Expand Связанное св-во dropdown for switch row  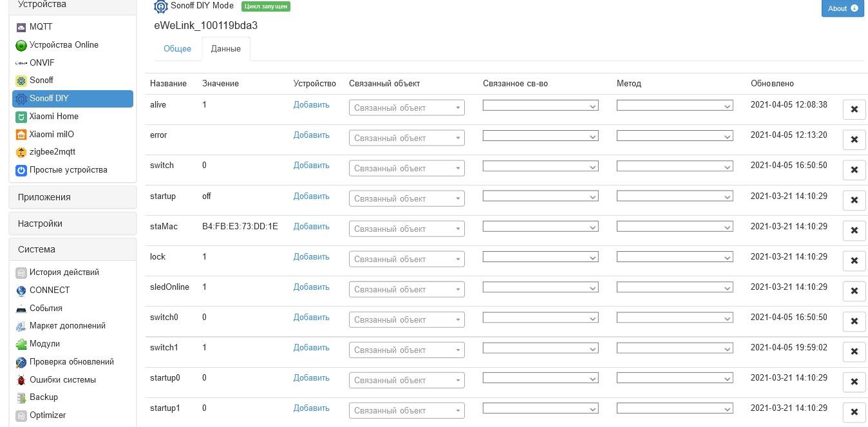coord(540,166)
